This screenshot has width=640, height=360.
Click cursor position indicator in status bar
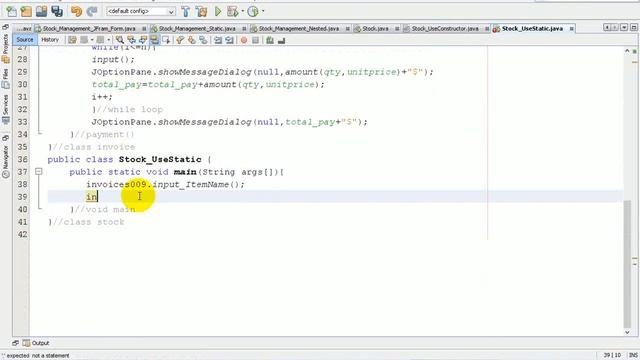(x=612, y=356)
